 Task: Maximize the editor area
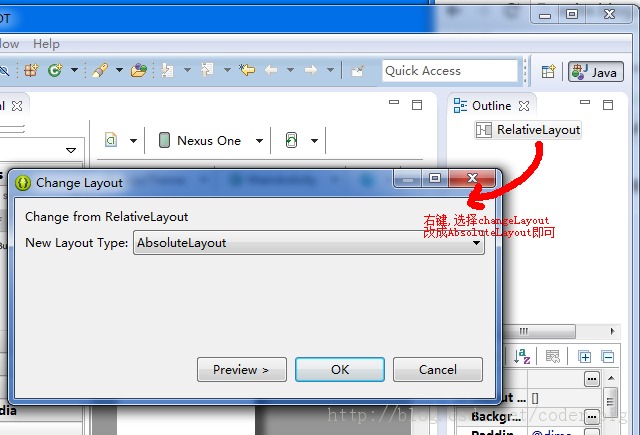point(417,105)
